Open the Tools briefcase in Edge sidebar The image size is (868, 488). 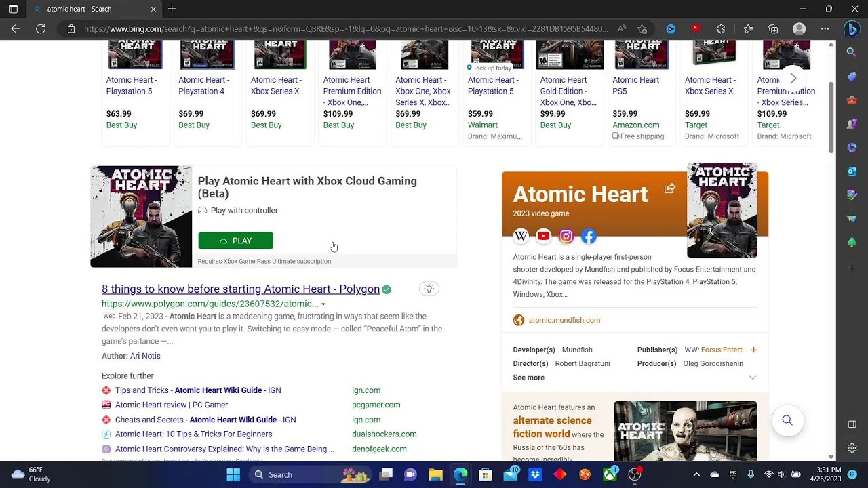pyautogui.click(x=852, y=100)
